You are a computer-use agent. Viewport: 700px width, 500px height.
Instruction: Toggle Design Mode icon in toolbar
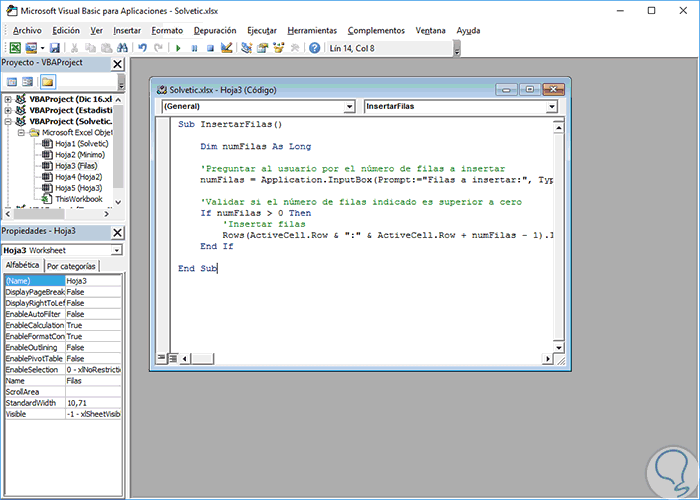pos(227,47)
